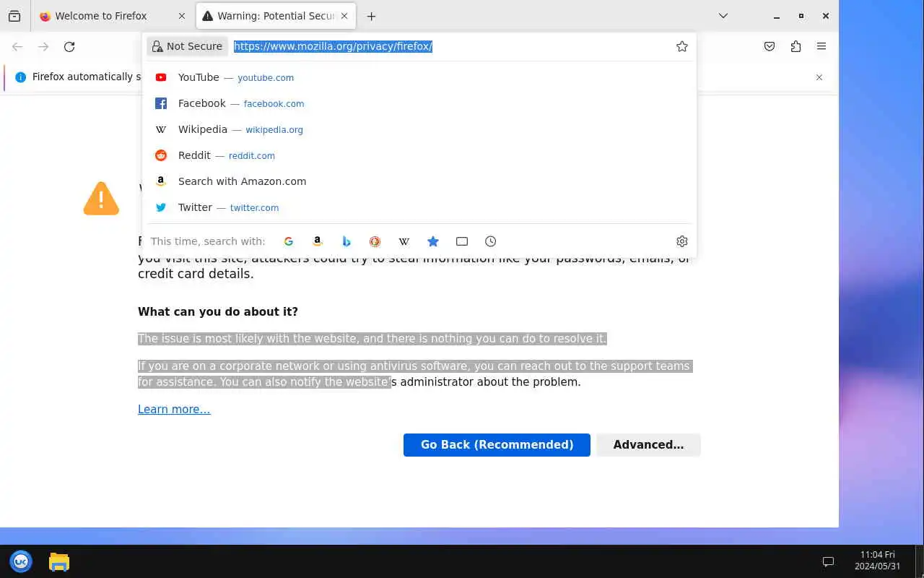Expand the list all tabs chevron
Screen dimensions: 924x578
click(x=723, y=16)
